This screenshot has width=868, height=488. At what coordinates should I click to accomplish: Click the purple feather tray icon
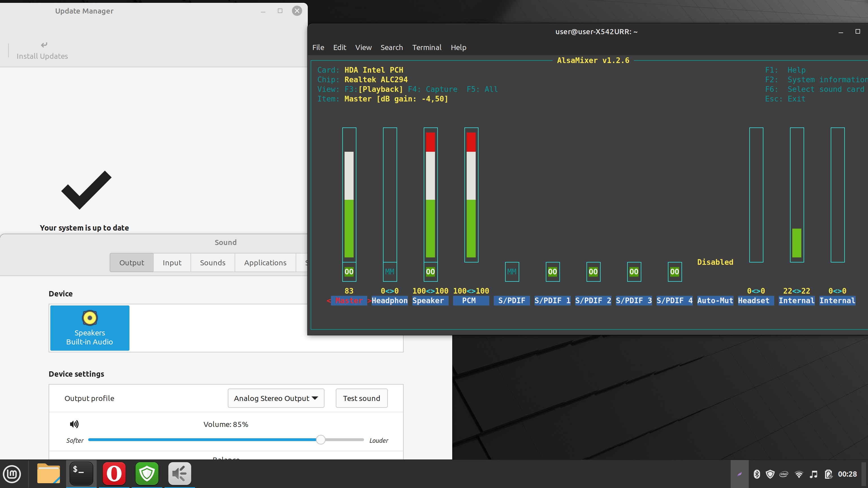click(740, 474)
